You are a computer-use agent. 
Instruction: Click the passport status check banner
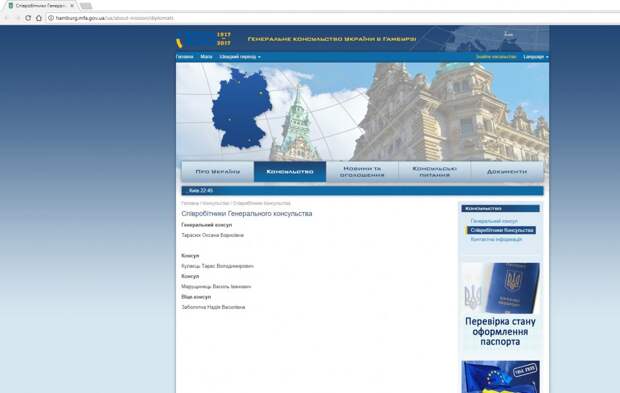[501, 305]
